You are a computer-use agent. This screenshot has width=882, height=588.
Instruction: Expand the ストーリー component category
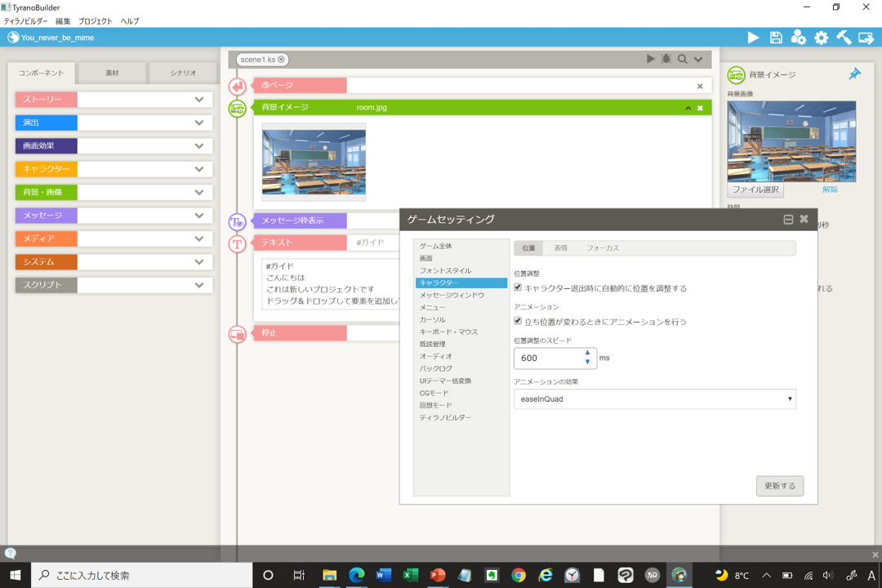[198, 100]
